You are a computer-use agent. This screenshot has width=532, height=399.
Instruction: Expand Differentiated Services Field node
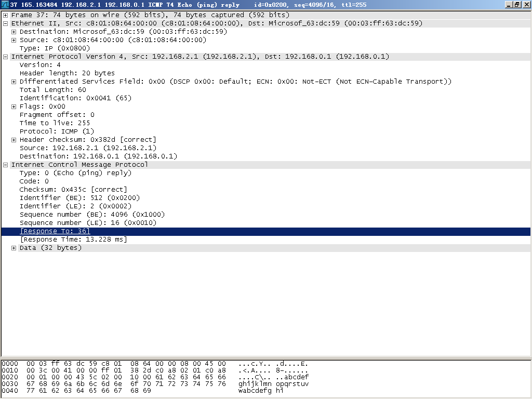pos(14,82)
